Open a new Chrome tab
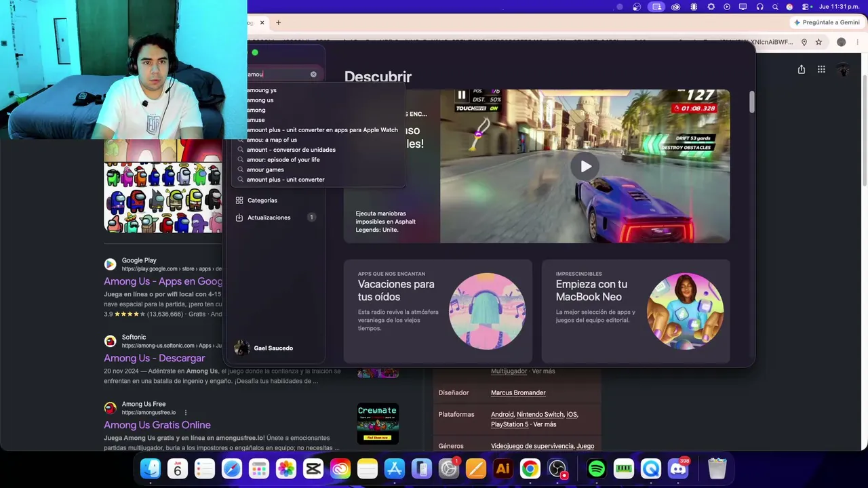868x488 pixels. click(278, 22)
